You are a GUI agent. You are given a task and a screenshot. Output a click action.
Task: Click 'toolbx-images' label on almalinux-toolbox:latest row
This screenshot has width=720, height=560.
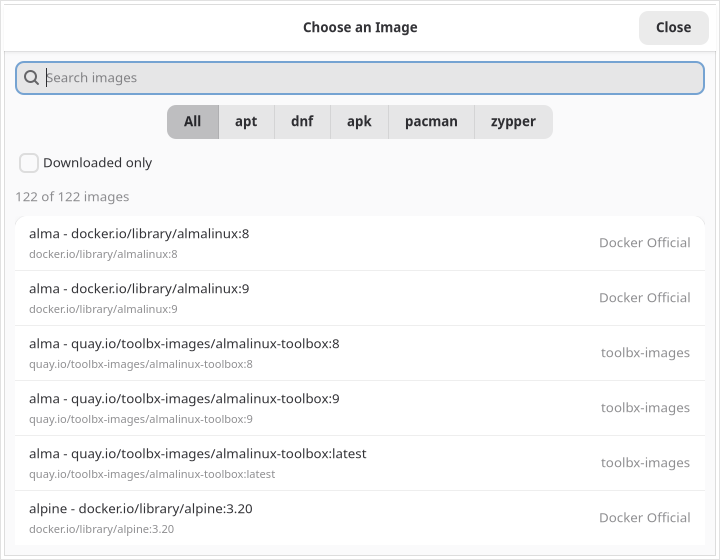point(645,463)
